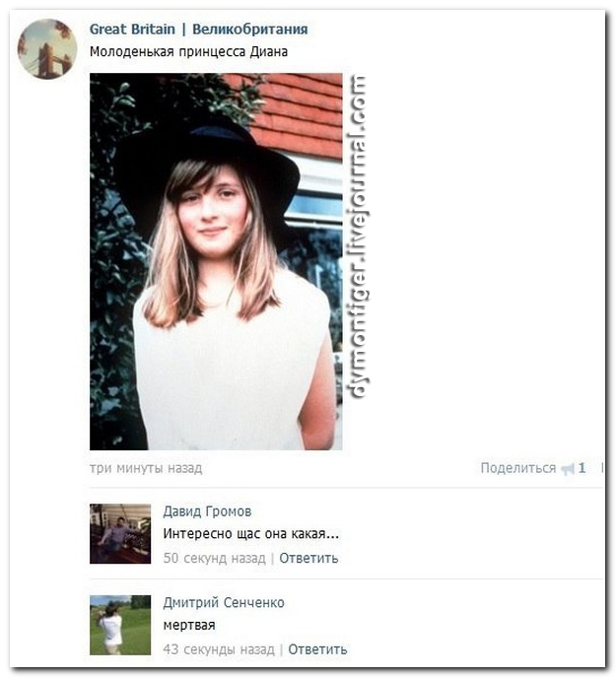616x678 pixels.
Task: Open Дмитрий Сенченко's avatar thumbnail
Action: [120, 625]
